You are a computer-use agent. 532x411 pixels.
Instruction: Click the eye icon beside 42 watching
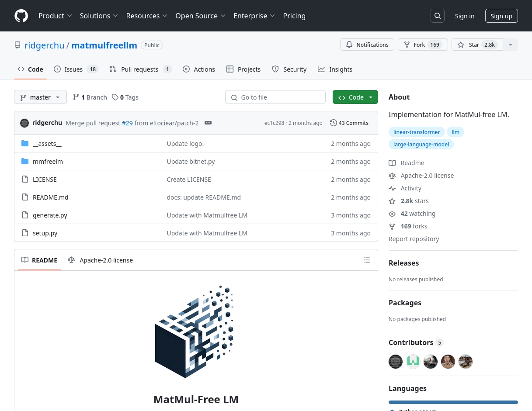392,214
